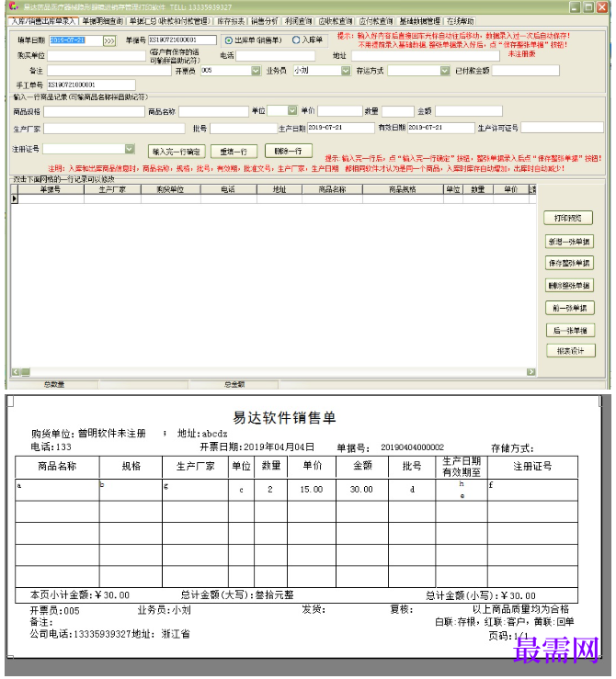This screenshot has width=616, height=679.
Task: Click the grid scrollbar left arrow
Action: pos(16,372)
